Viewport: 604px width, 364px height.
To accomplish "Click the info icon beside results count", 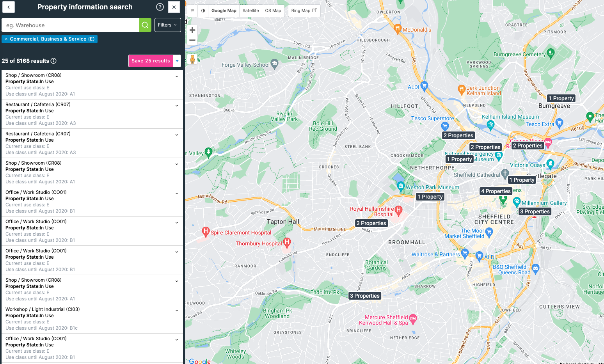I will pyautogui.click(x=54, y=61).
